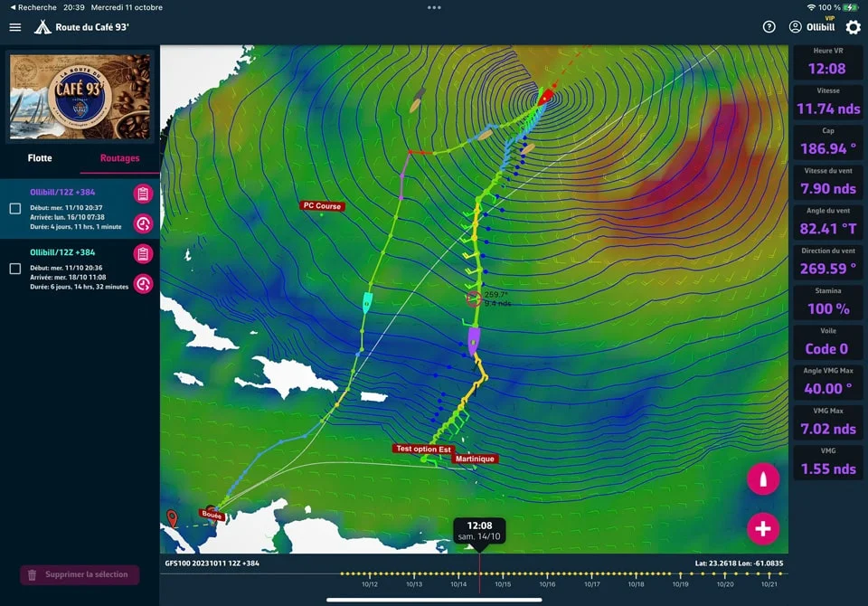Click the Lat Lon coordinates readout
The width and height of the screenshot is (868, 606).
[739, 563]
